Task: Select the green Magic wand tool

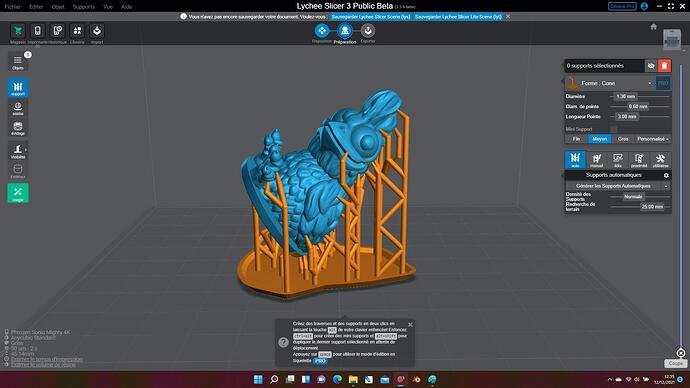Action: pos(18,193)
